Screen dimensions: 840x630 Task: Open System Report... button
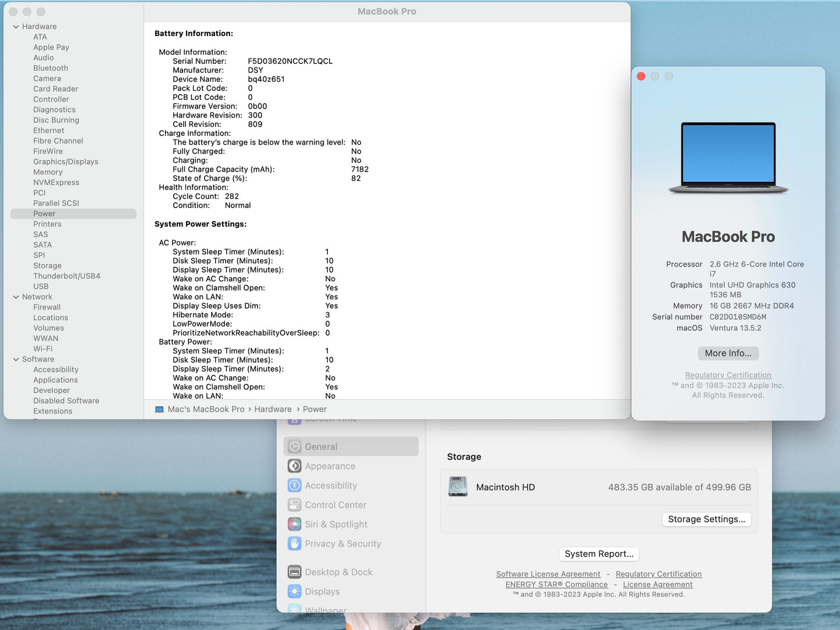tap(599, 554)
